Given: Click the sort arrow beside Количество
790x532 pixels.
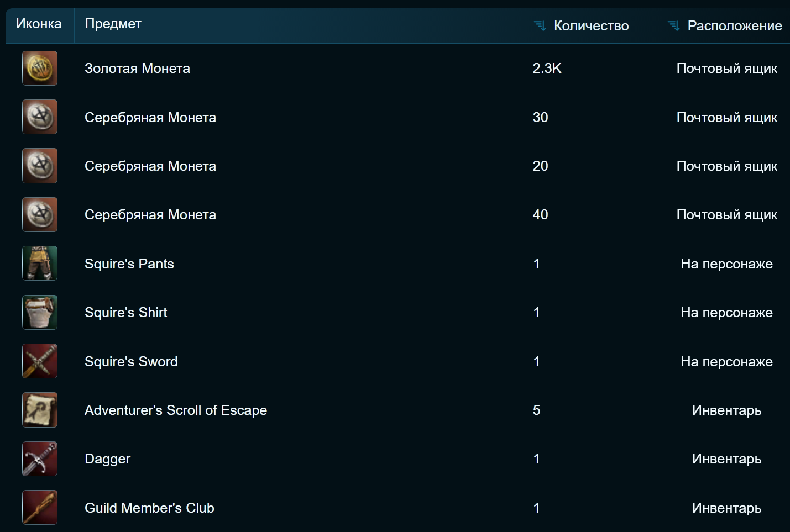Looking at the screenshot, I should pyautogui.click(x=540, y=26).
